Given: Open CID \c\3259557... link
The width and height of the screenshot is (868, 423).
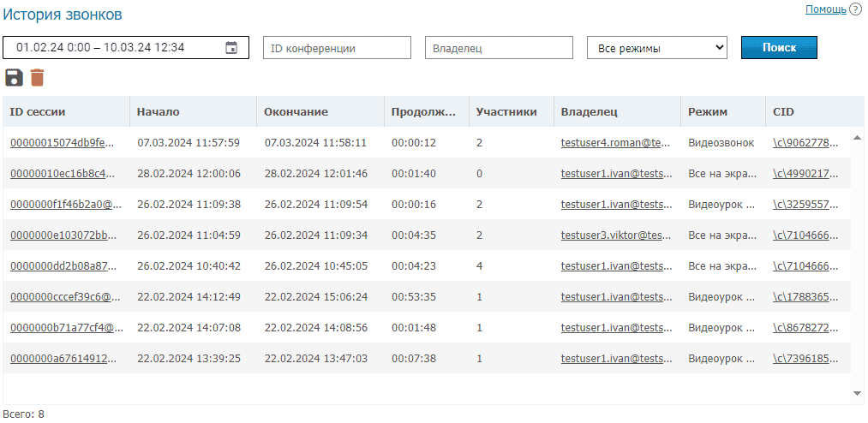Looking at the screenshot, I should [805, 205].
